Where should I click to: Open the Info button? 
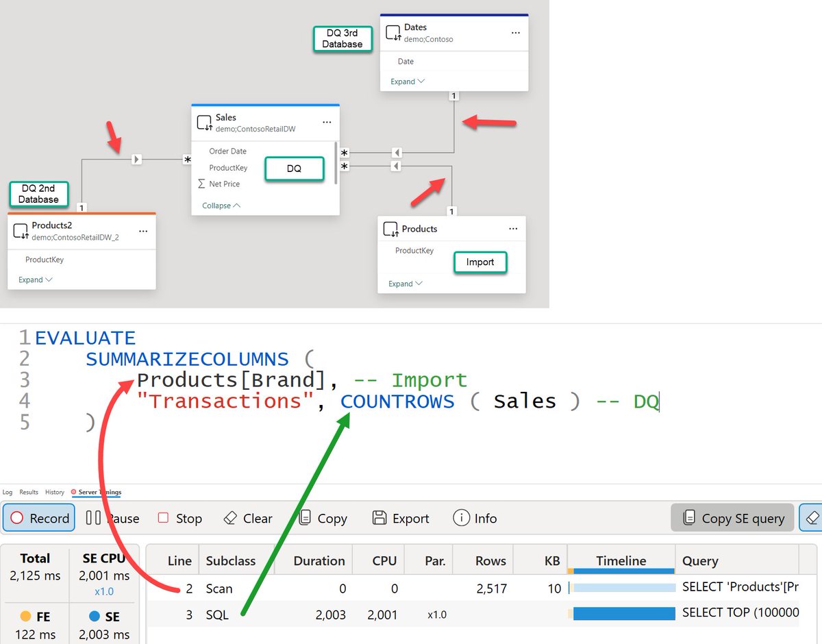point(475,518)
